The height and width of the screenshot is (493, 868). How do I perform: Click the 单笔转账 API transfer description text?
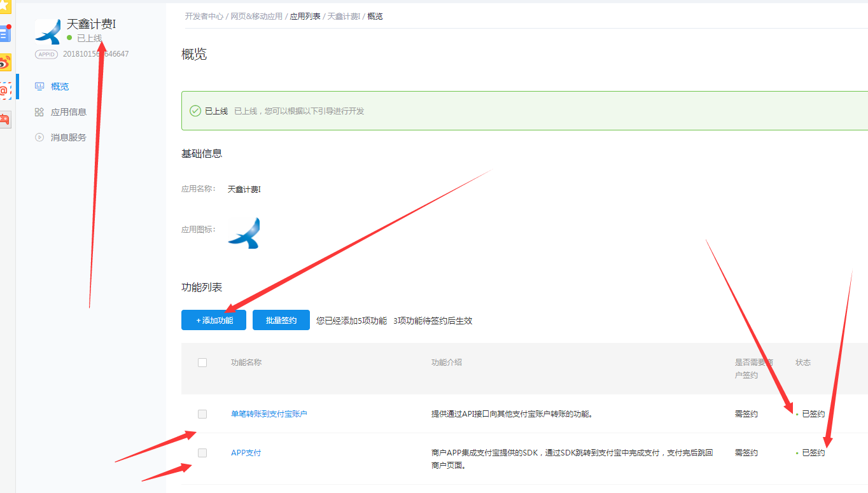coord(512,414)
